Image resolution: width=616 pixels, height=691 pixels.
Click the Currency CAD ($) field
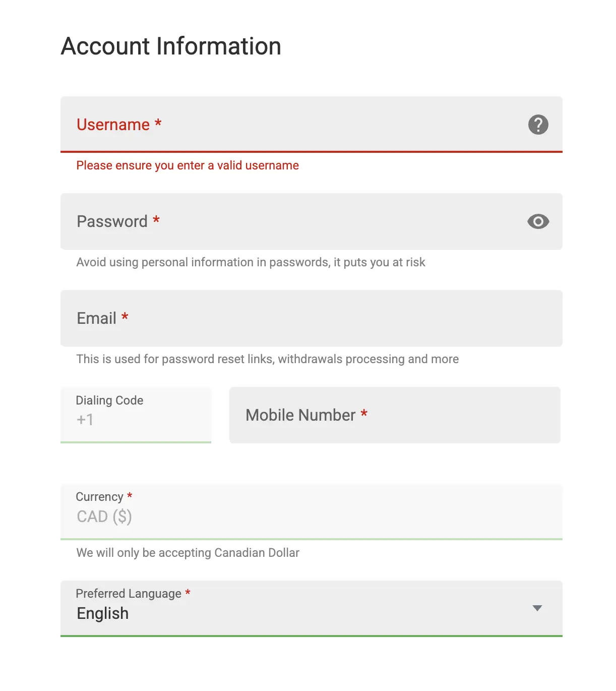click(x=312, y=512)
